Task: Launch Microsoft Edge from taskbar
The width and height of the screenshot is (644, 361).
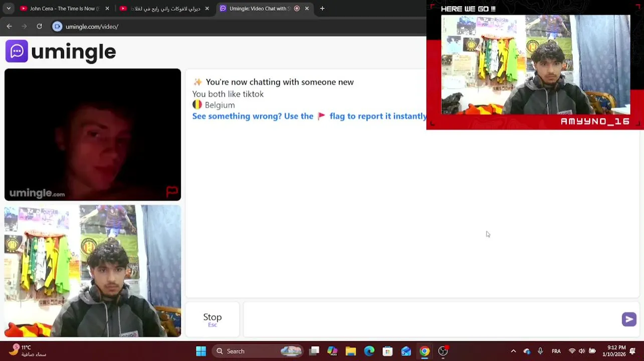Action: coord(369,351)
